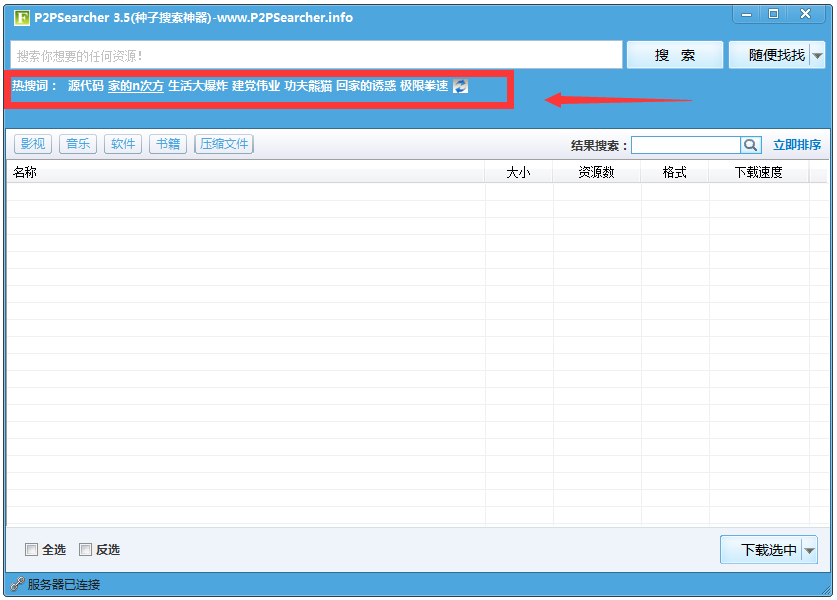Image resolution: width=837 pixels, height=600 pixels.
Task: Click hot keyword 功夫熊猫
Action: coord(308,86)
